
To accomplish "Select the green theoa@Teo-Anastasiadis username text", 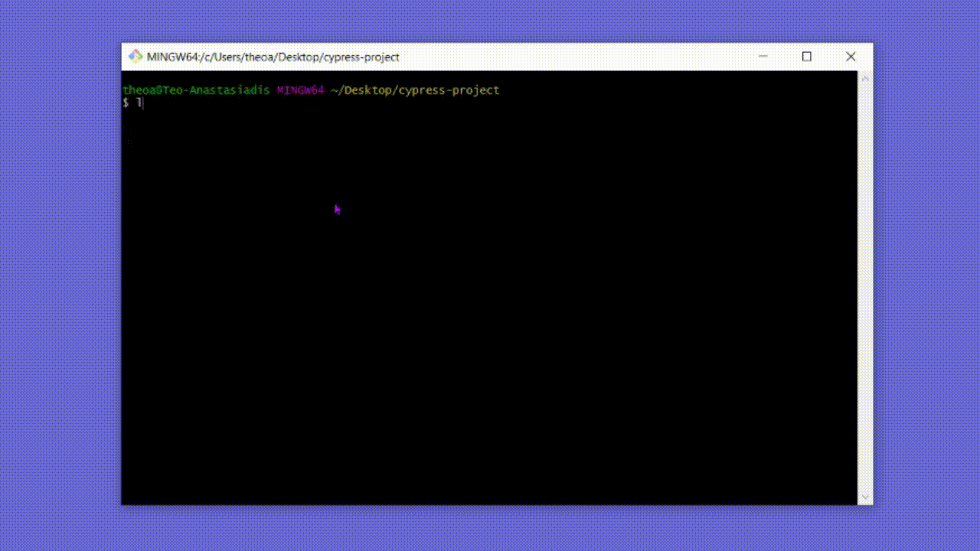I will [x=195, y=90].
